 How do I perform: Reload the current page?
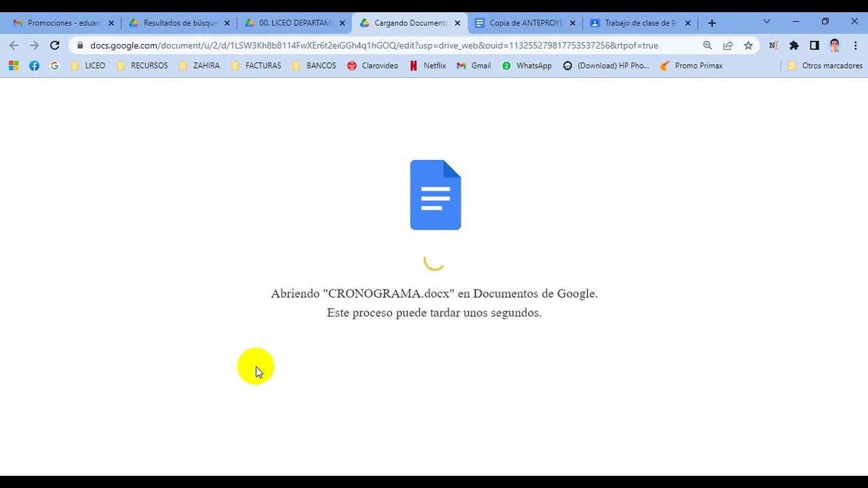point(55,45)
